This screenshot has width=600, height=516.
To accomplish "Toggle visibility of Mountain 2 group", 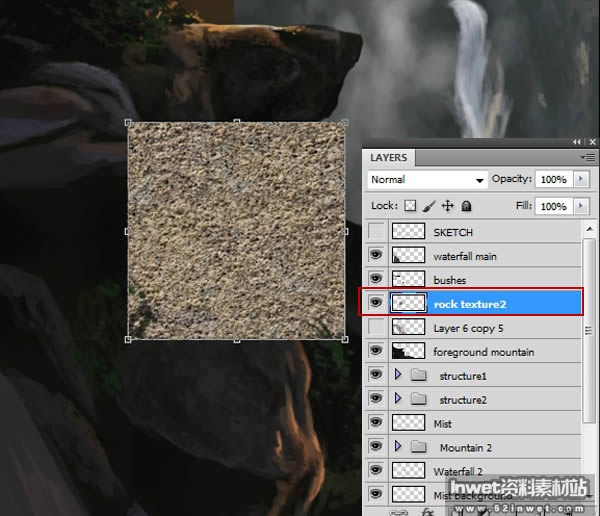I will coord(376,446).
